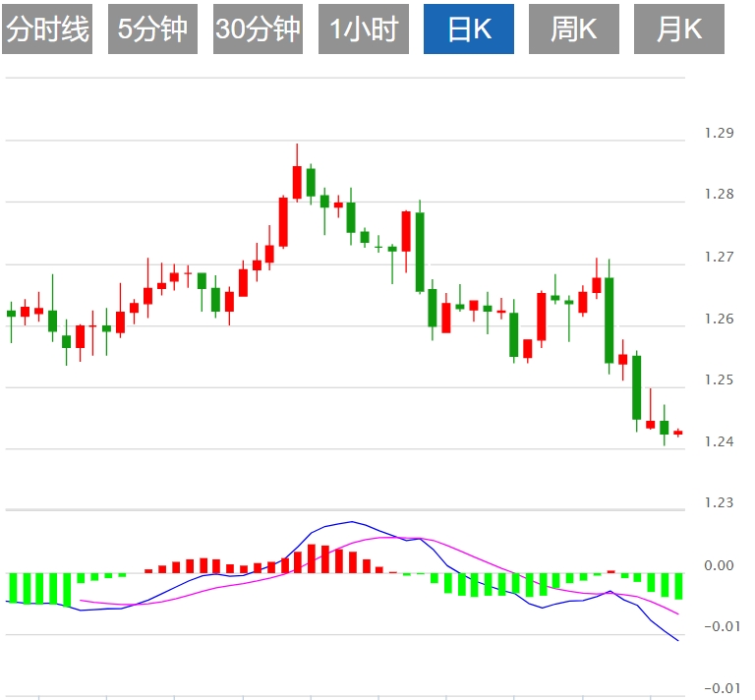
Task: Click the 0.00 label on the MACD axis
Action: pyautogui.click(x=719, y=565)
